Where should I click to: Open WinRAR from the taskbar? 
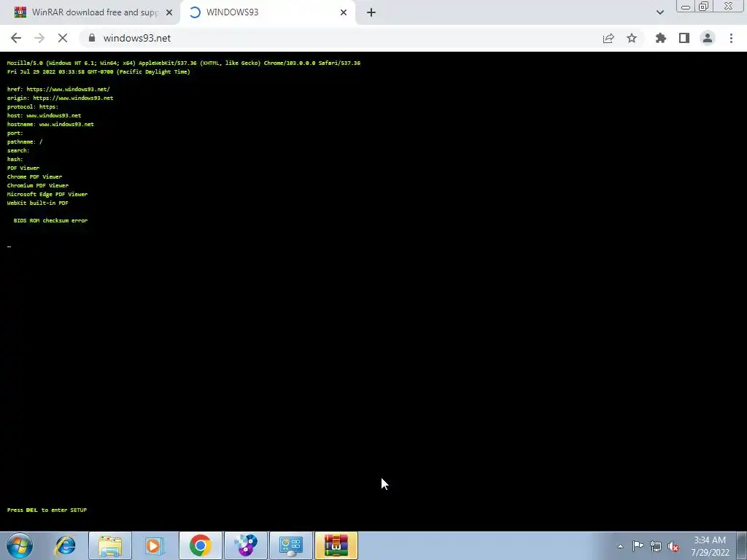(x=336, y=545)
